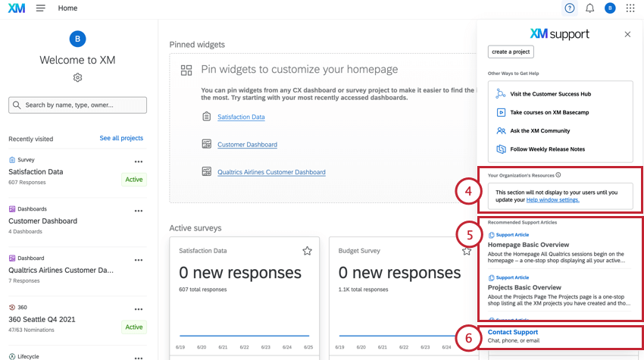This screenshot has width=644, height=360.
Task: Click the magnifier icon in search box
Action: pos(17,105)
